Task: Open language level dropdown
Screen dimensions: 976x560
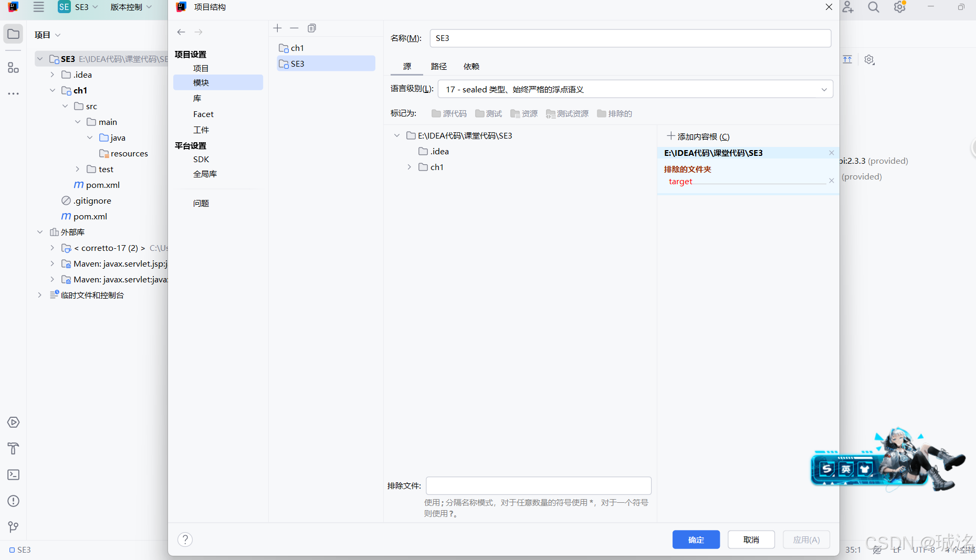Action: tap(635, 89)
